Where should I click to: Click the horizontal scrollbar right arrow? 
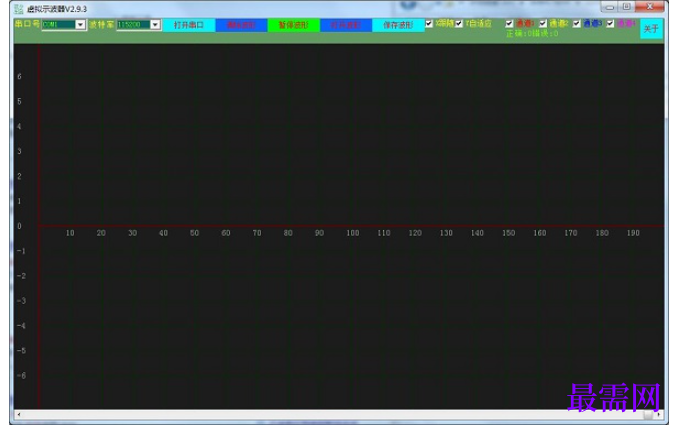(x=659, y=415)
